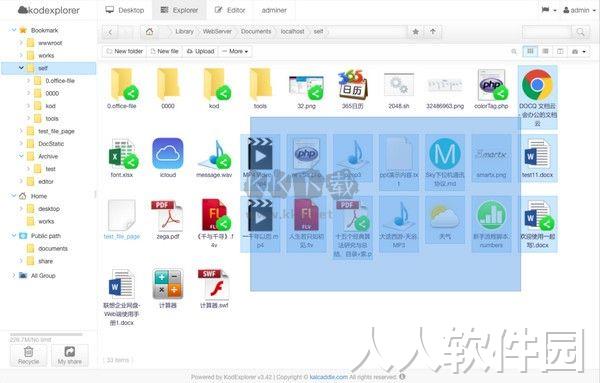Screen dimensions: 600x383
Task: Select test_file_page in the sidebar tree
Action: pos(56,131)
